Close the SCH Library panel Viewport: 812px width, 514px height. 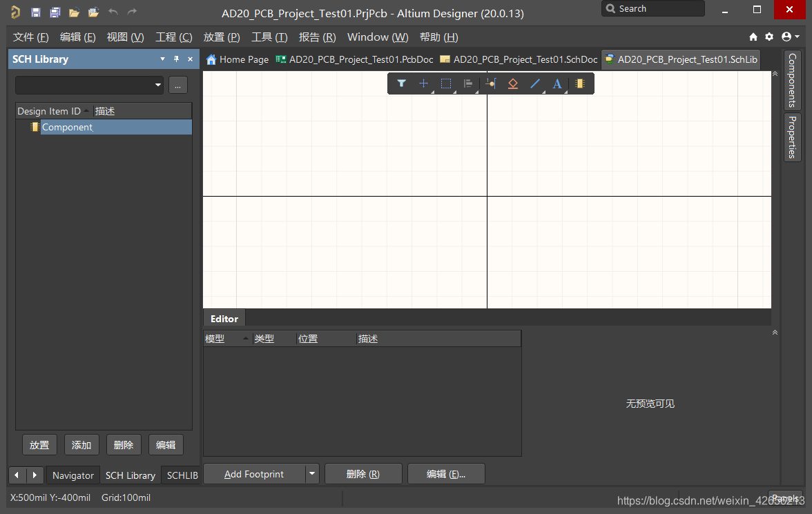coord(190,59)
